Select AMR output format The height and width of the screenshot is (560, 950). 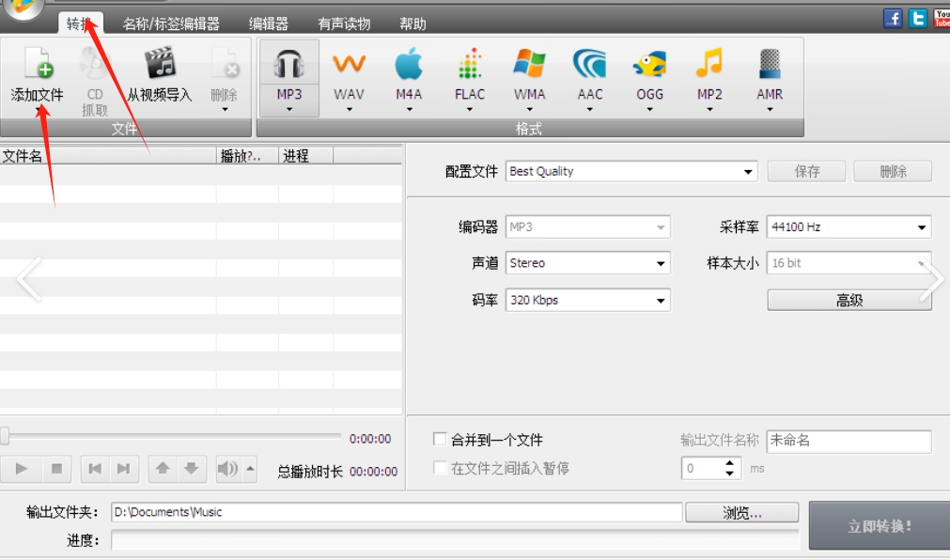tap(770, 63)
